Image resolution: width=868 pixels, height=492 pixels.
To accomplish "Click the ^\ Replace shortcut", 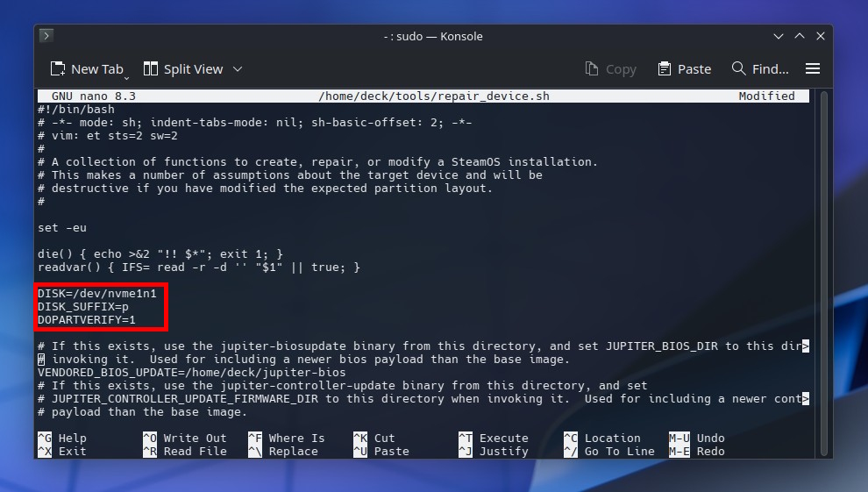I will click(283, 451).
